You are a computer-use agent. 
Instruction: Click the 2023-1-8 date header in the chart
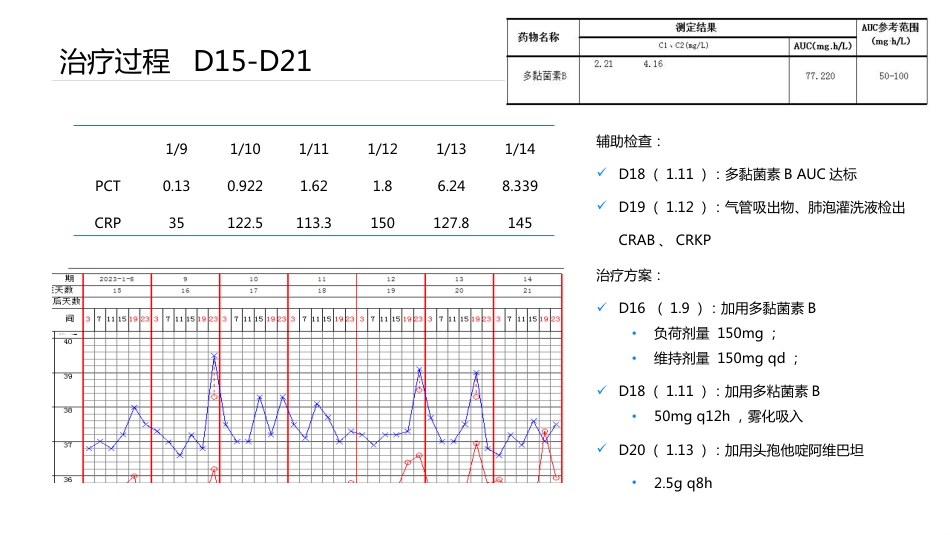117,279
